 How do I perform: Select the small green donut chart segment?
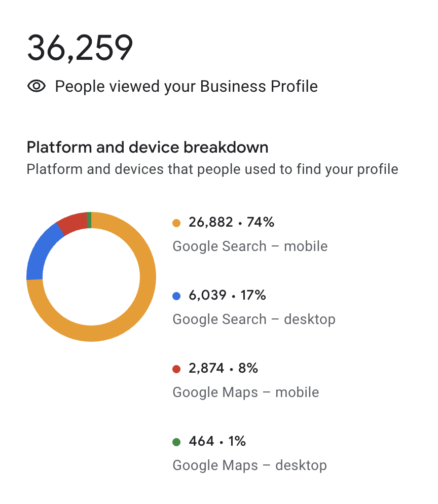pyautogui.click(x=89, y=220)
